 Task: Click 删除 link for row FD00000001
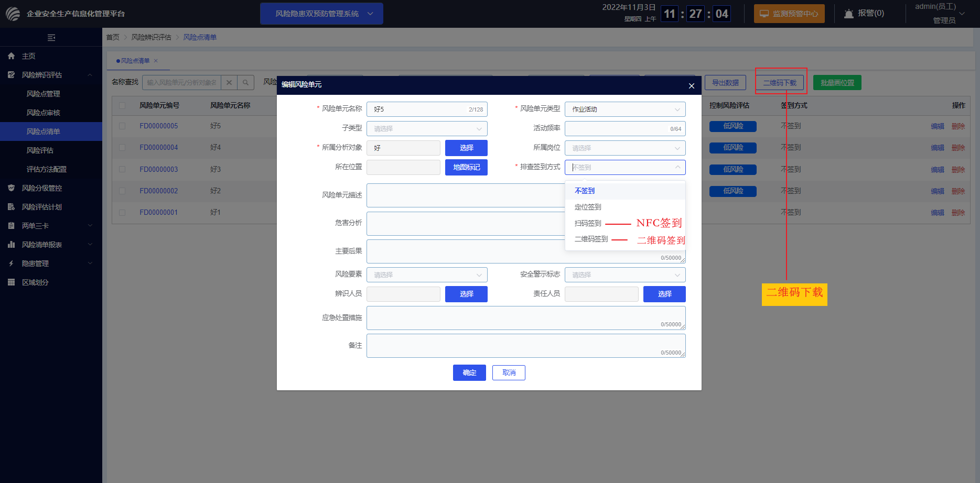click(958, 213)
